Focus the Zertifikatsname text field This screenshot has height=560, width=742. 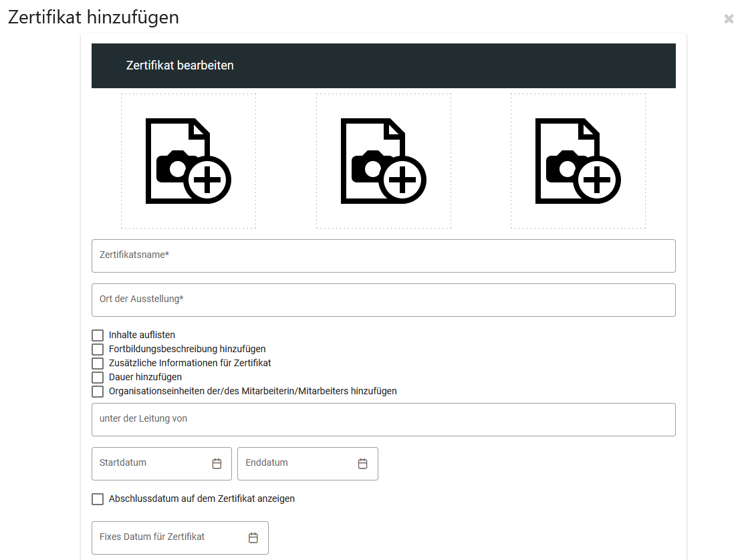tap(383, 256)
